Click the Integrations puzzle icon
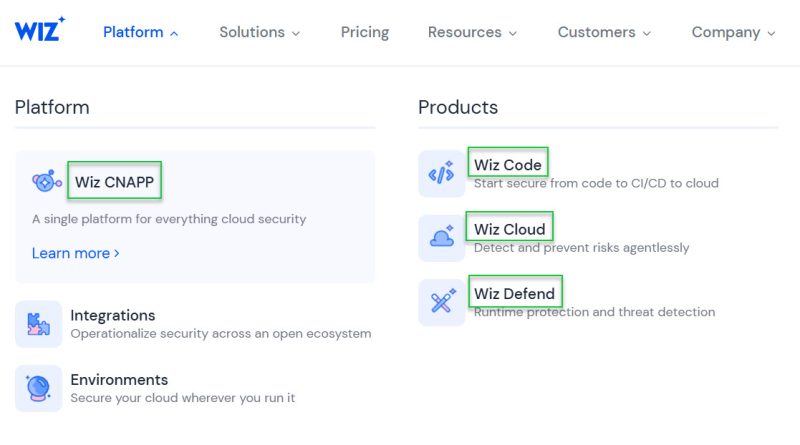 [39, 324]
